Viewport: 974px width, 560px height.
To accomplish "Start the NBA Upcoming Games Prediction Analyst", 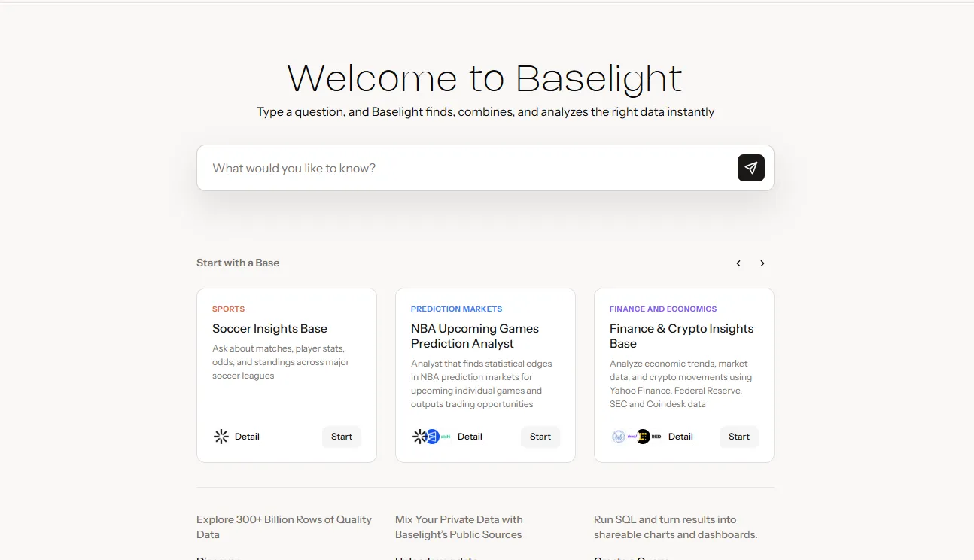I will (x=540, y=436).
